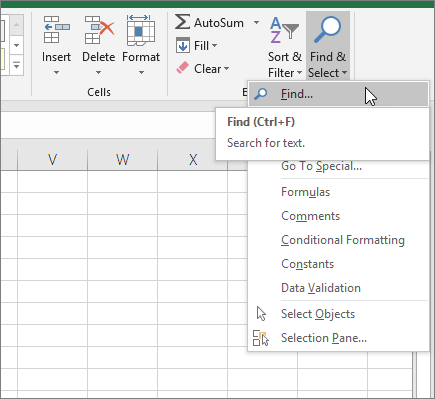
Task: Click the Clear eraser icon
Action: pos(182,68)
